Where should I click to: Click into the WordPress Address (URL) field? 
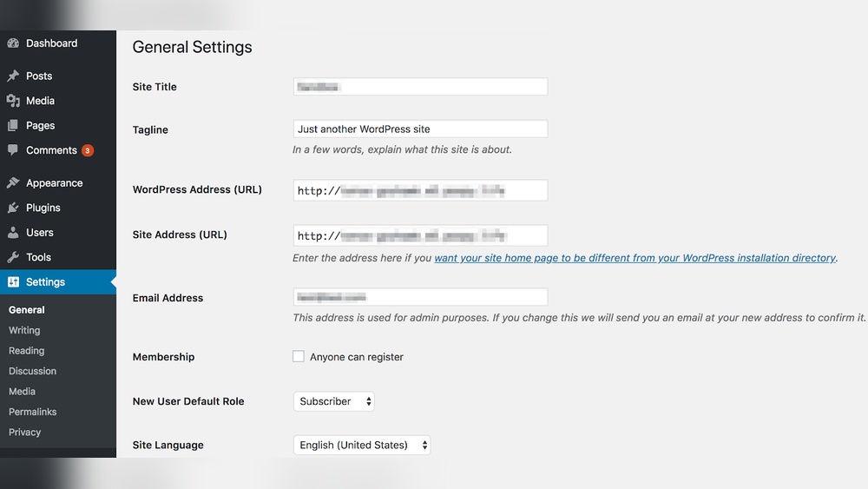point(421,190)
